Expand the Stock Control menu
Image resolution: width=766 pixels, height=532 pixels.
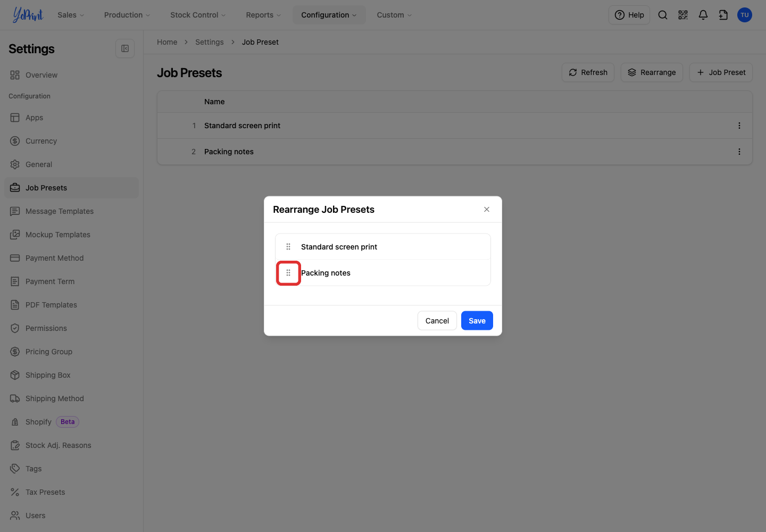(198, 15)
